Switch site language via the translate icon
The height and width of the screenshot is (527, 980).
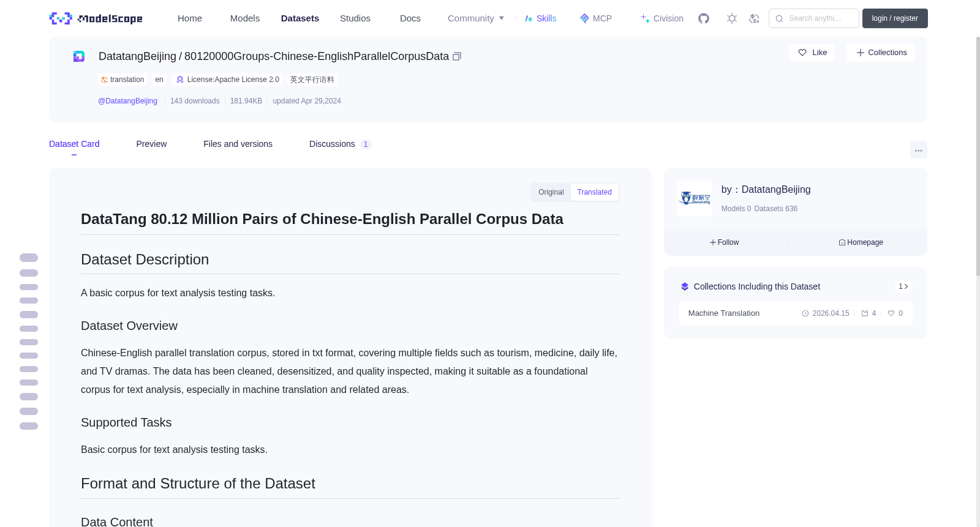pos(754,18)
